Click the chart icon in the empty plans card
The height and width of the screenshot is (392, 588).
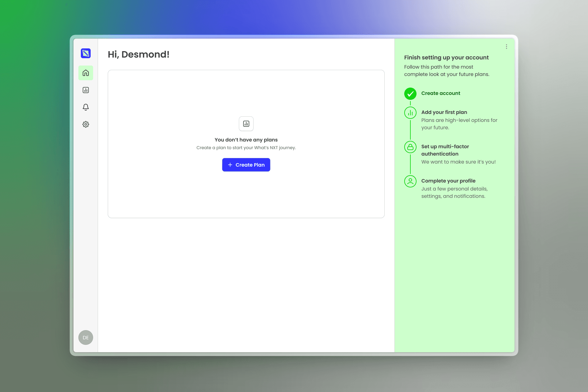(x=246, y=124)
